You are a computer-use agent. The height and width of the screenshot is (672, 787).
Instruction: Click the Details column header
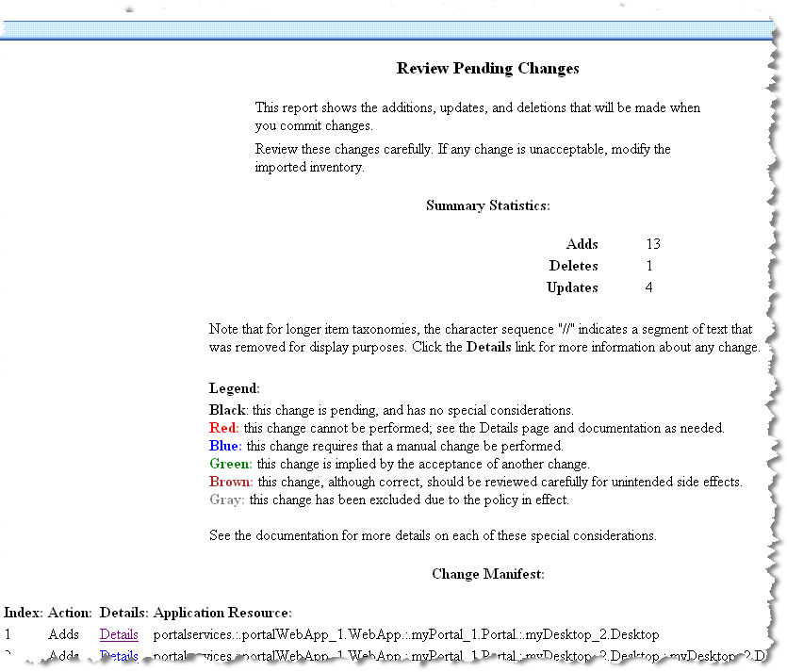point(124,613)
